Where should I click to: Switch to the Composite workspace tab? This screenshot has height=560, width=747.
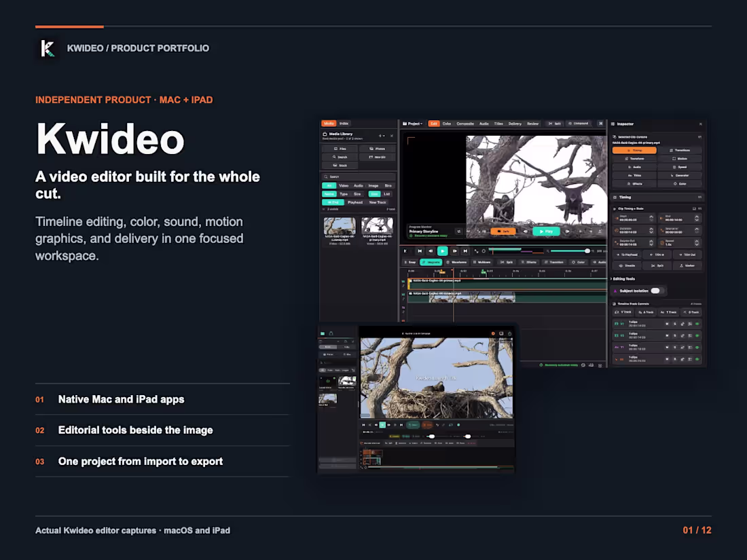[x=465, y=124]
